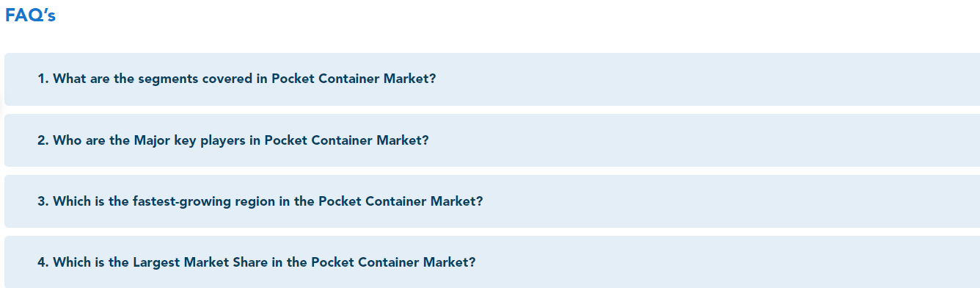Screen dimensions: 980x288
Task: Toggle the first FAQ accordion panel
Action: click(x=492, y=79)
